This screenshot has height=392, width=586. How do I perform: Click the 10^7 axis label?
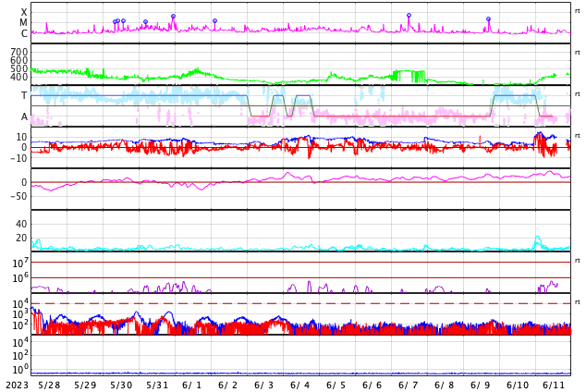pos(19,263)
